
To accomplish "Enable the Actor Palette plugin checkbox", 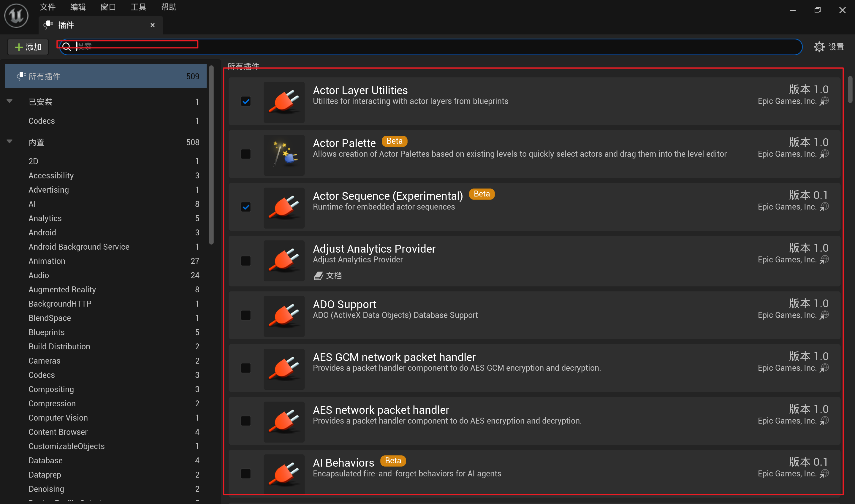I will (246, 154).
